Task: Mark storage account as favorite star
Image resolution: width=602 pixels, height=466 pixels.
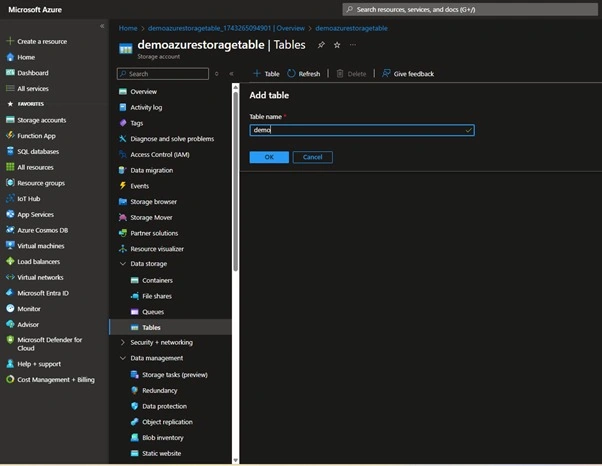Action: pyautogui.click(x=337, y=45)
